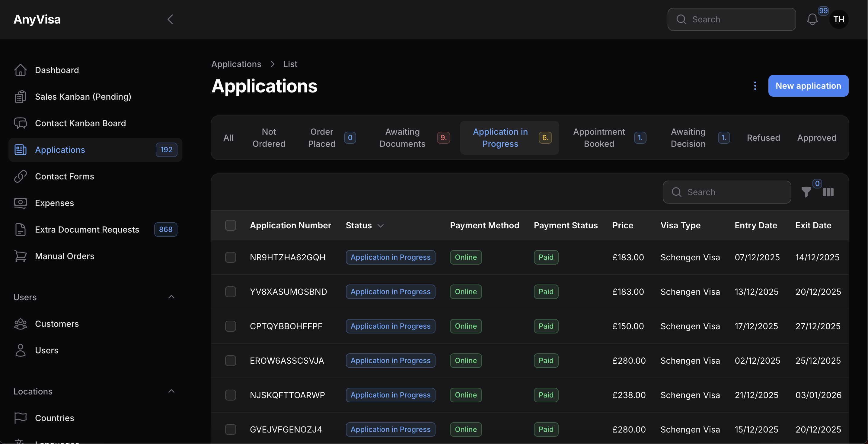This screenshot has height=444, width=868.
Task: Switch to the Refused status tab
Action: tap(763, 137)
